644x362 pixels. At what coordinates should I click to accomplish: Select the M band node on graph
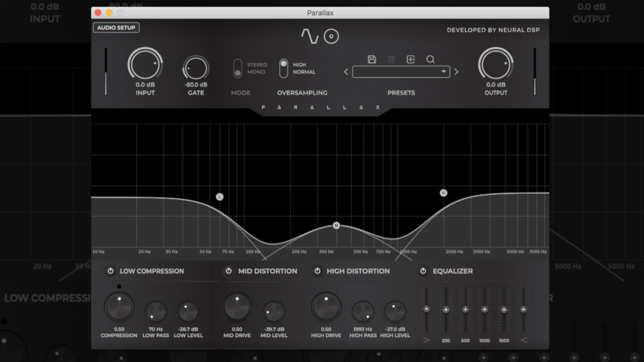(336, 225)
